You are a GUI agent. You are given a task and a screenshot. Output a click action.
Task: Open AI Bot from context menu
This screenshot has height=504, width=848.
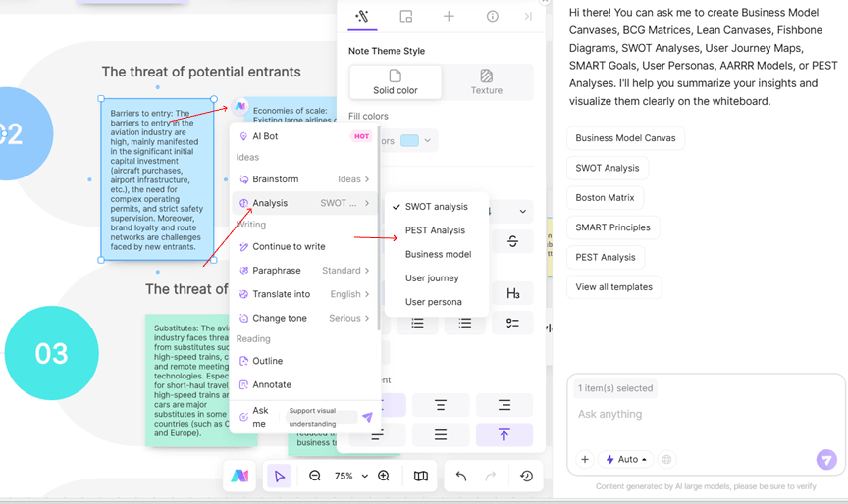coord(305,136)
